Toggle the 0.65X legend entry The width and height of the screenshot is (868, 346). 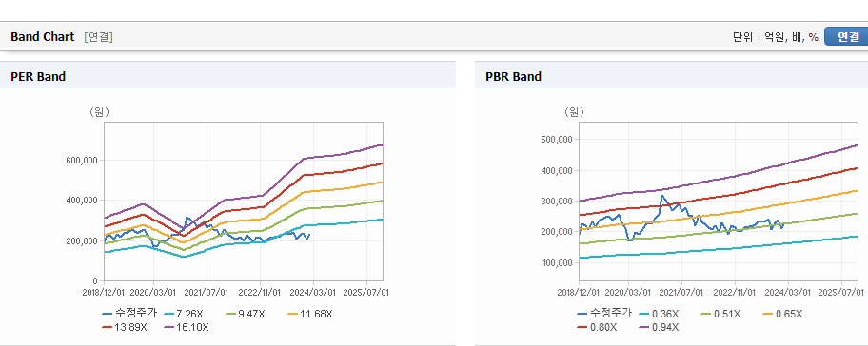(781, 314)
